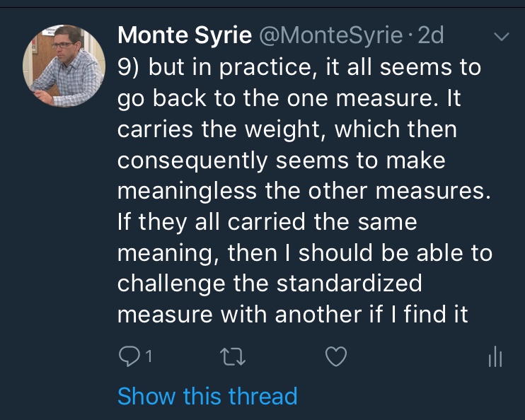View tweet activity bar chart icon

(x=495, y=358)
